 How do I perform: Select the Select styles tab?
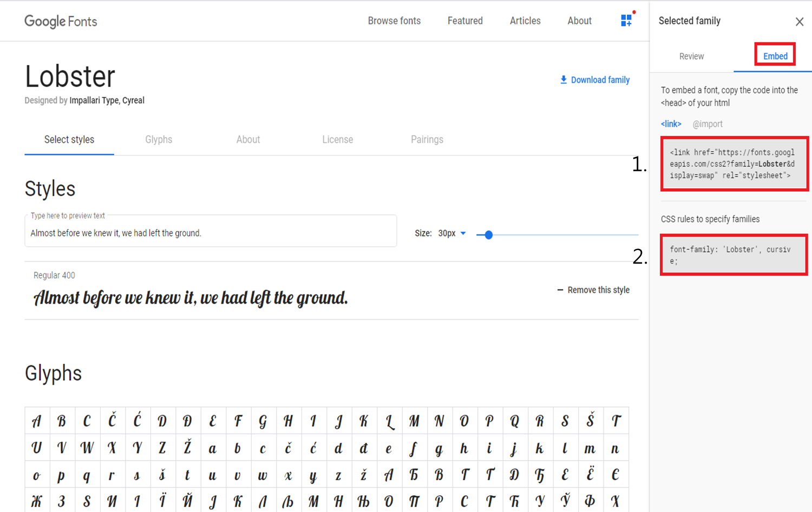(69, 140)
